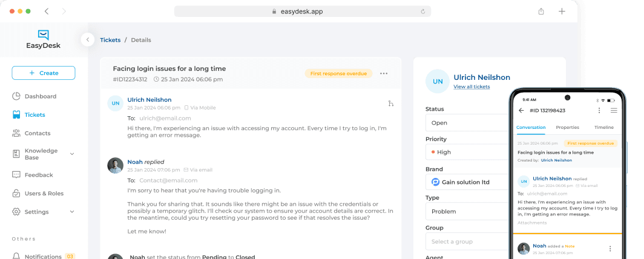Click Ulrich Neilshon name in side panel

point(482,77)
